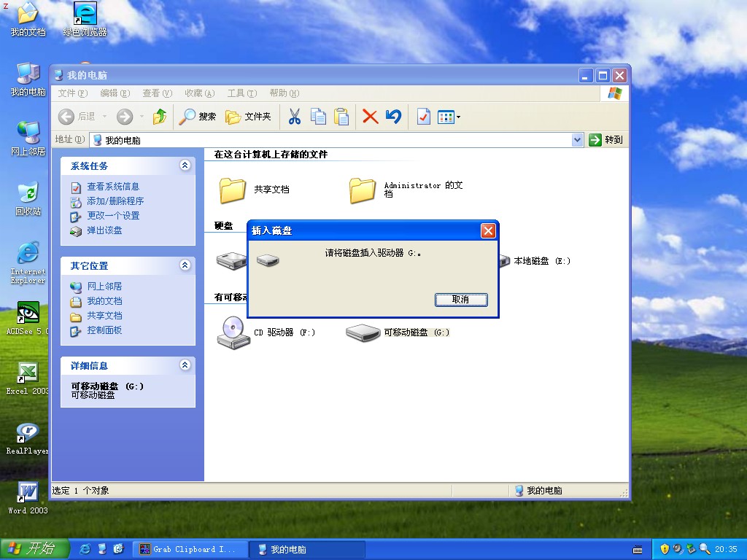Viewport: 747px width, 560px height.
Task: Collapse the 其它位置 panel
Action: pyautogui.click(x=185, y=265)
